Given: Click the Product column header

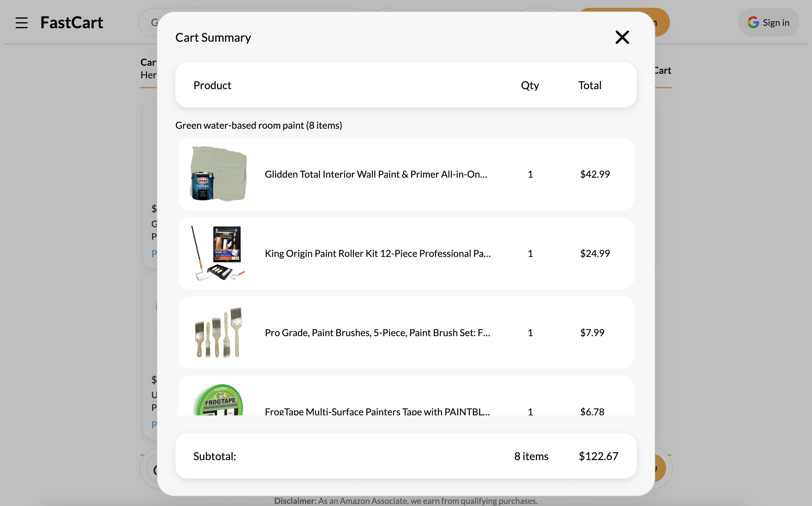Looking at the screenshot, I should coord(212,85).
